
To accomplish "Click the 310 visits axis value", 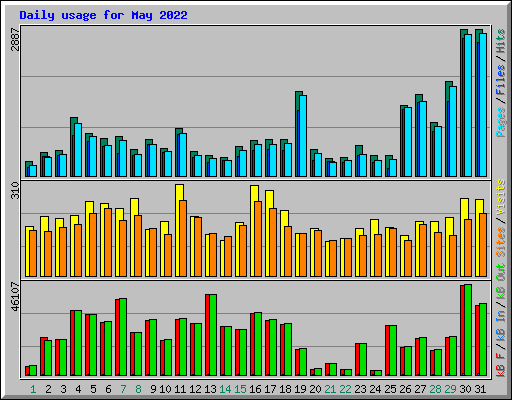I will 15,190.
